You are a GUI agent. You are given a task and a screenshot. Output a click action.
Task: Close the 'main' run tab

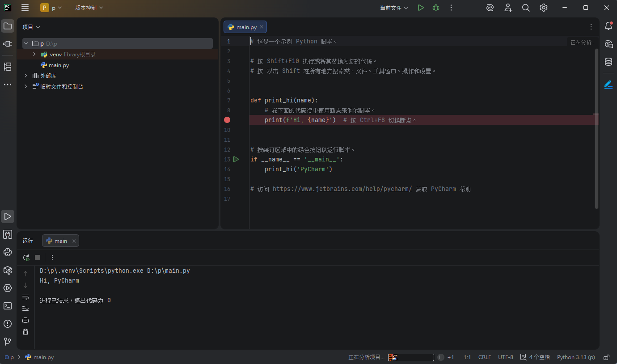point(74,241)
